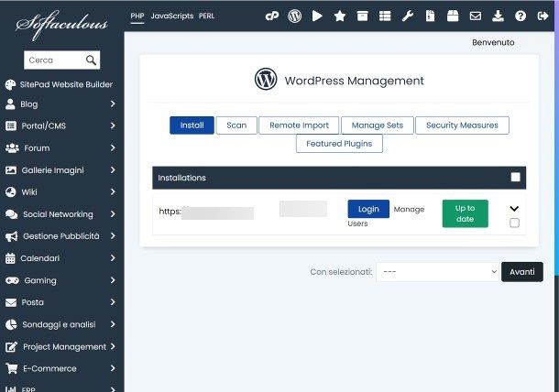559x392 pixels.
Task: Expand the Portal/CMS category arrow
Action: tap(113, 125)
